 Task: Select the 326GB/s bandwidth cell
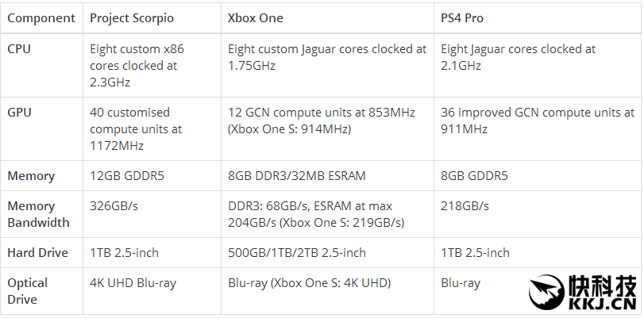click(114, 206)
